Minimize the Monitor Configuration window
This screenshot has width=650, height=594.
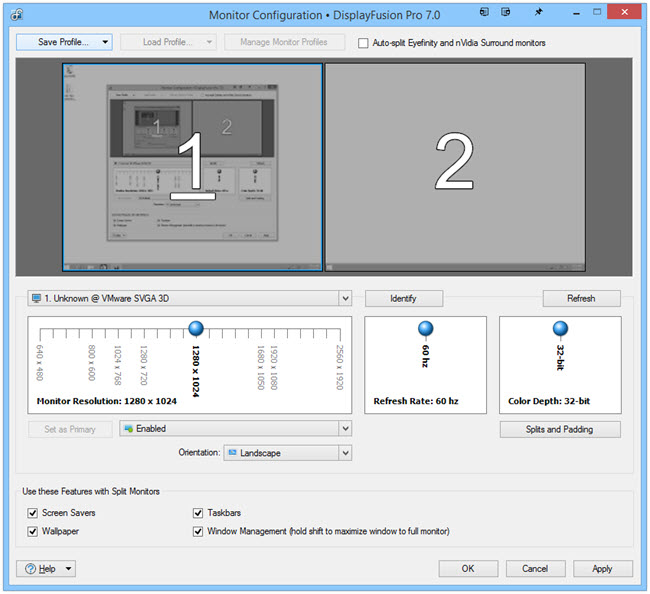tap(576, 13)
